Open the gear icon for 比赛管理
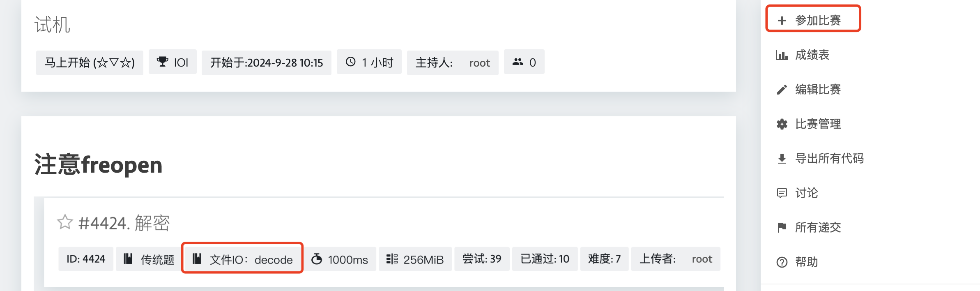 point(782,124)
